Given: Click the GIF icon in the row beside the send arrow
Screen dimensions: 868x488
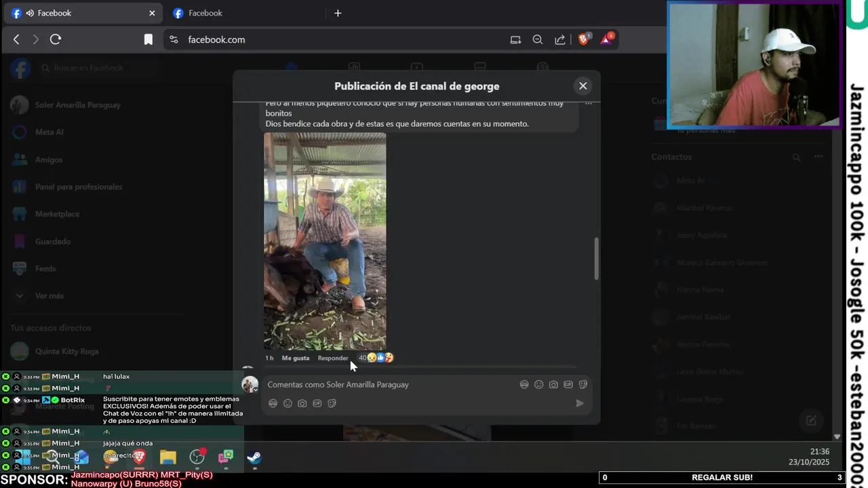Looking at the screenshot, I should pyautogui.click(x=317, y=403).
